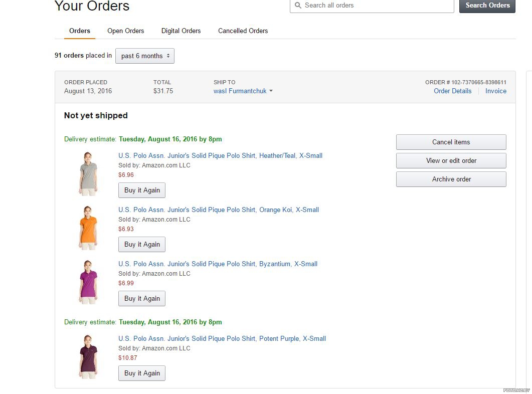Open the Potent Purple polo shirt link
The image size is (532, 394).
point(222,338)
